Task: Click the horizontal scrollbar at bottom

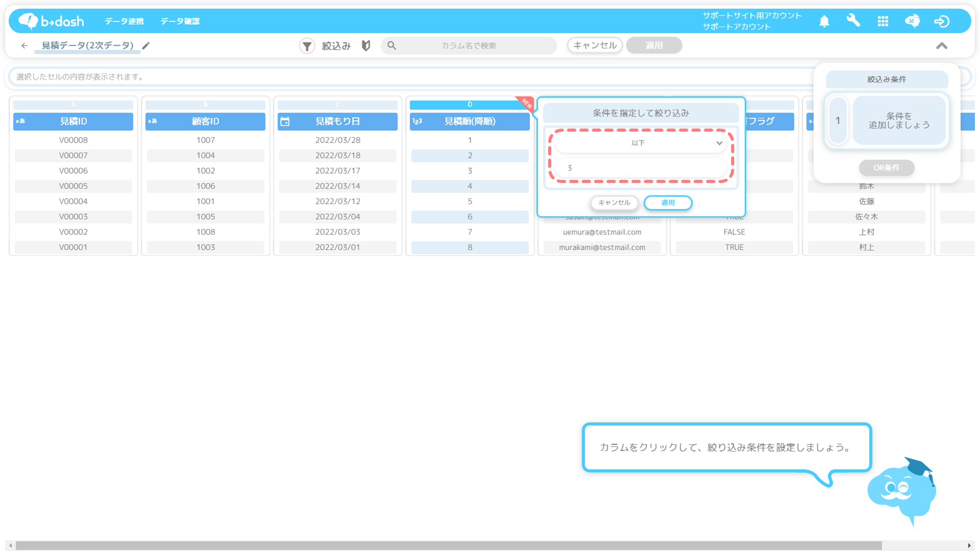Action: pyautogui.click(x=449, y=545)
